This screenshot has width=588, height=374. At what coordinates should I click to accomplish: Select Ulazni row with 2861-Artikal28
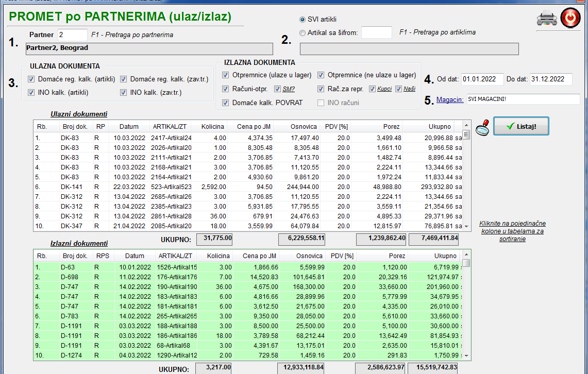tap(248, 216)
